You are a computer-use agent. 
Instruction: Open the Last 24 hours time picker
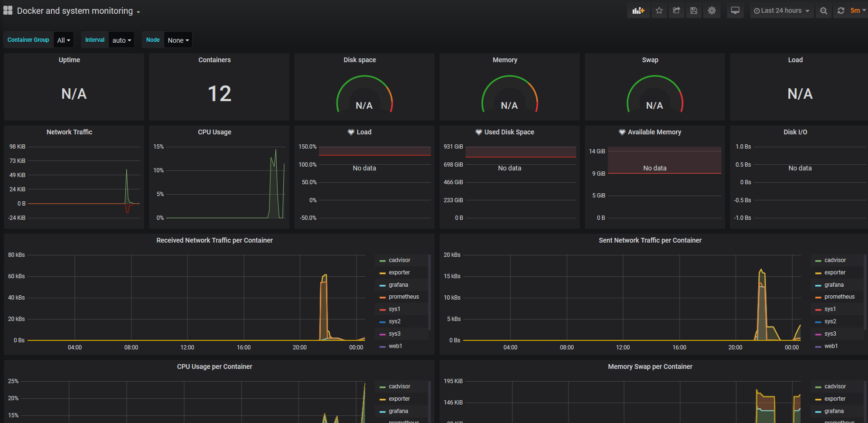coord(782,10)
